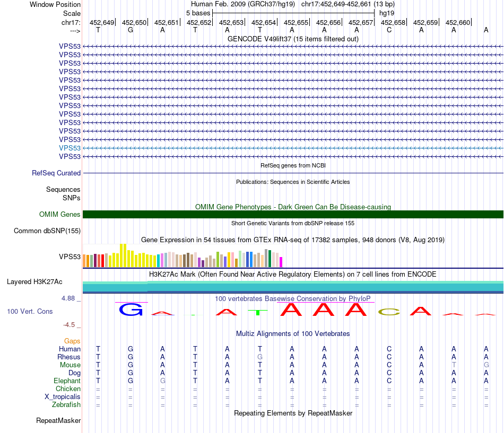The height and width of the screenshot is (433, 504).
Task: Click the 'chr17:' ruler label
Action: (x=71, y=22)
